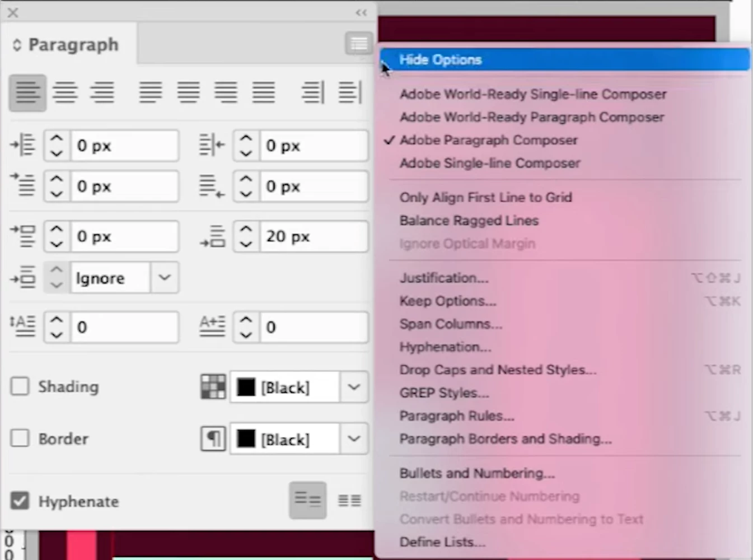Image resolution: width=753 pixels, height=560 pixels.
Task: Click Drop Cap Number of Lines icon
Action: (x=23, y=326)
